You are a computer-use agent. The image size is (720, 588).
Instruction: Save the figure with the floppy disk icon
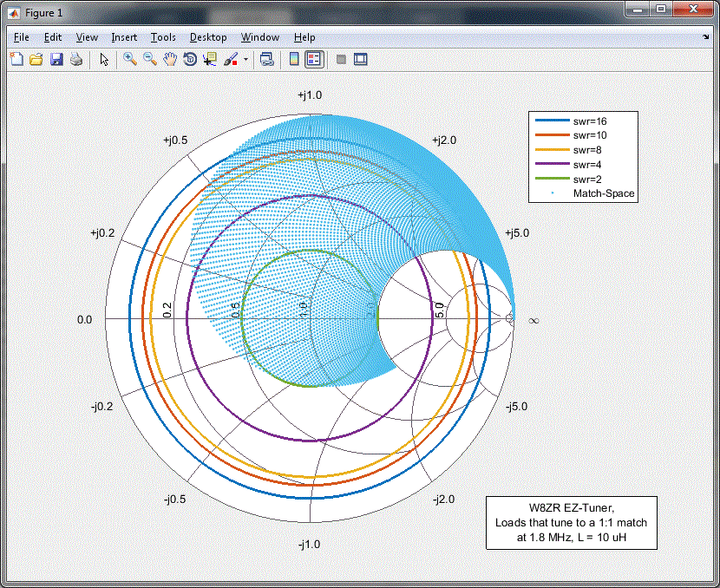pyautogui.click(x=56, y=59)
